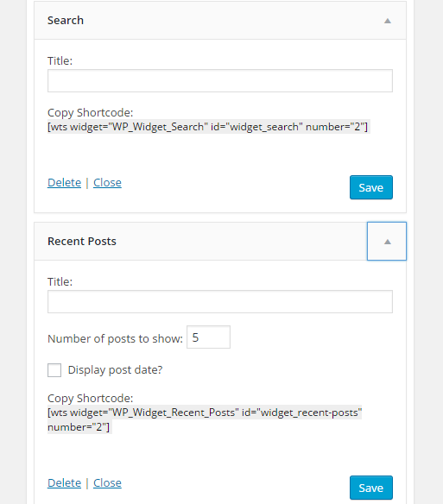Collapse the Search widget using its arrow
Screen dimensions: 443x504
click(x=388, y=21)
